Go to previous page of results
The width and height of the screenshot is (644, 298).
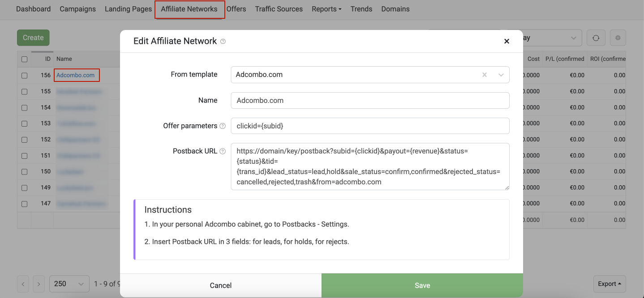tap(23, 284)
